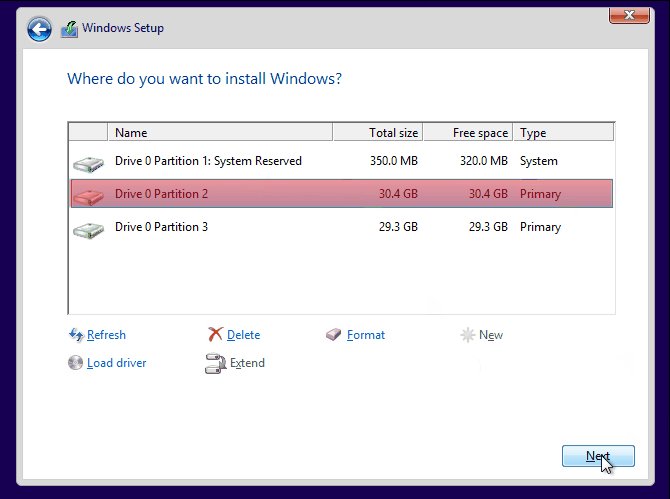The width and height of the screenshot is (670, 499).
Task: Click the 29.3 GB total size cell
Action: pos(398,227)
